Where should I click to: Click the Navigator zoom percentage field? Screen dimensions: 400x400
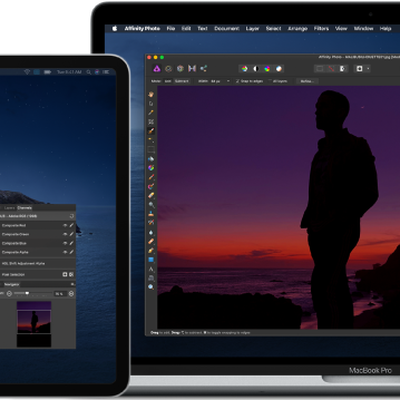click(59, 294)
